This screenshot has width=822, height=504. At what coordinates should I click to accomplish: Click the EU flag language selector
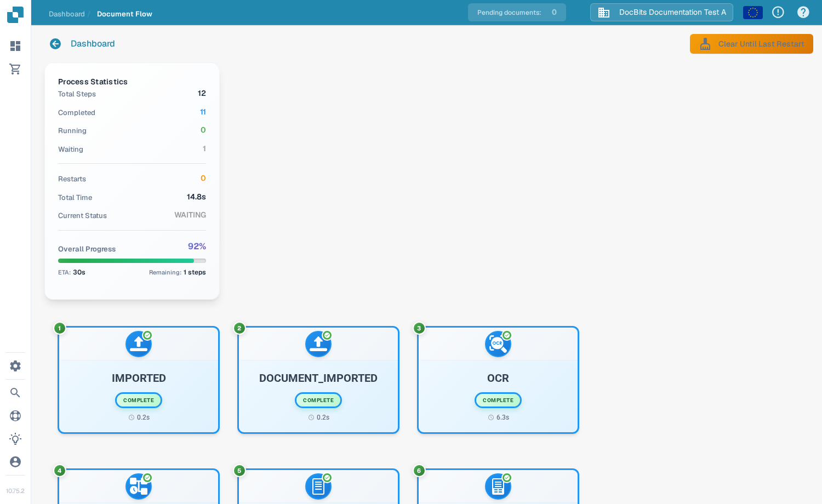(753, 12)
